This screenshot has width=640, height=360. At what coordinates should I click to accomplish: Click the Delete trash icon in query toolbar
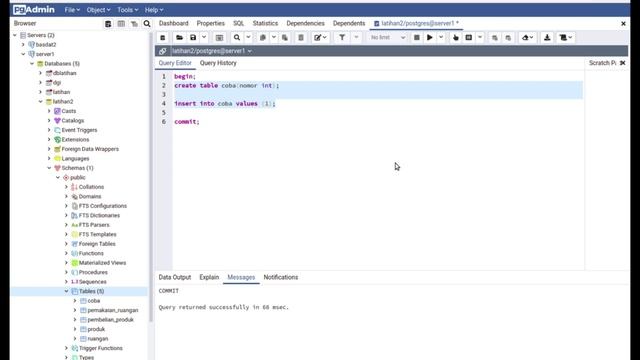tap(301, 38)
